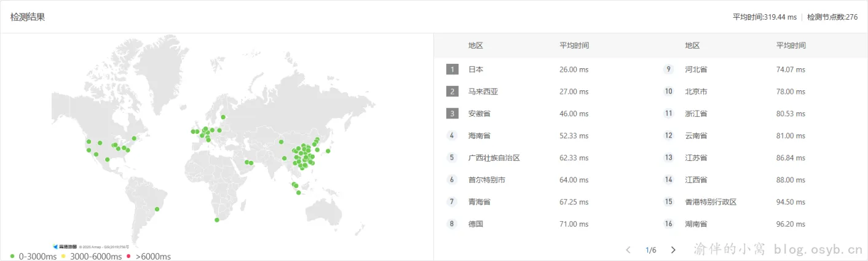Screen dimensions: 868x261
Task: Click the 80.53 ms time value
Action: (791, 114)
